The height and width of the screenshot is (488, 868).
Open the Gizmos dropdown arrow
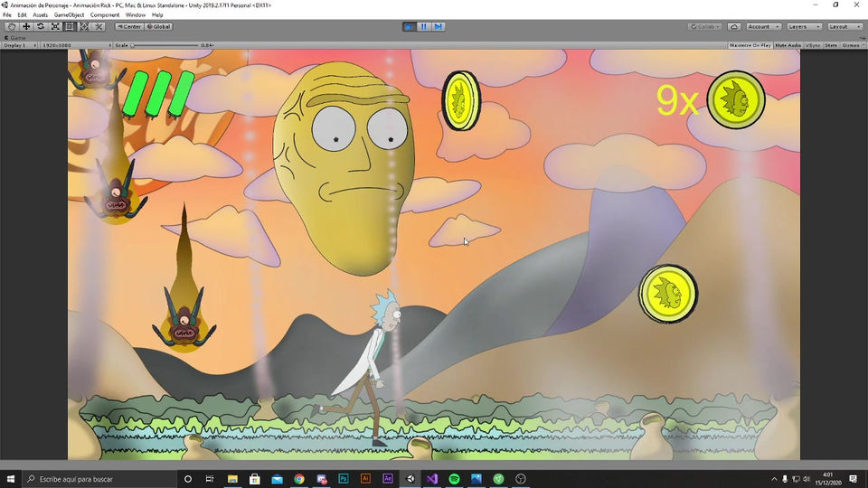[x=863, y=45]
